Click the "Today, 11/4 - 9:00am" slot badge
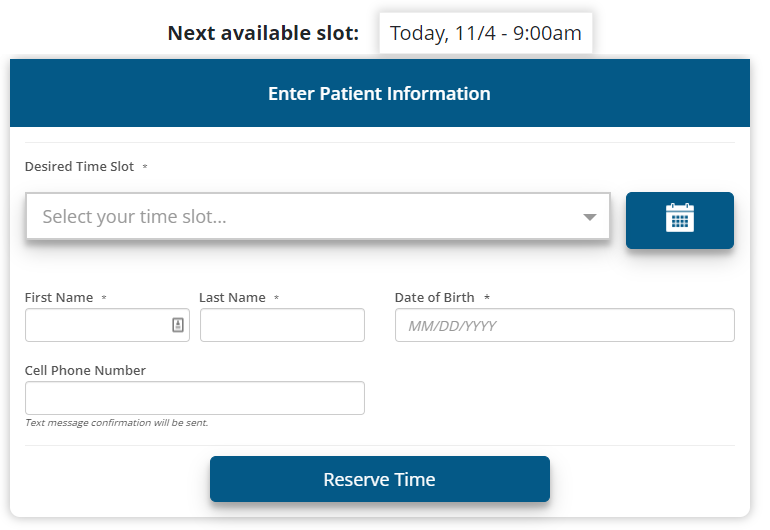This screenshot has height=530, width=770. (485, 33)
